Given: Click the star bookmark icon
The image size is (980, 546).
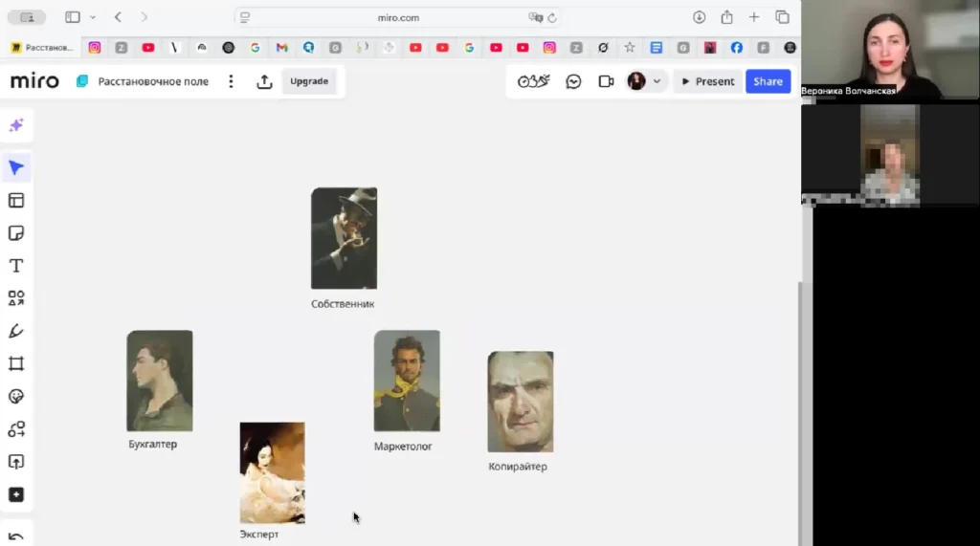Looking at the screenshot, I should point(630,48).
